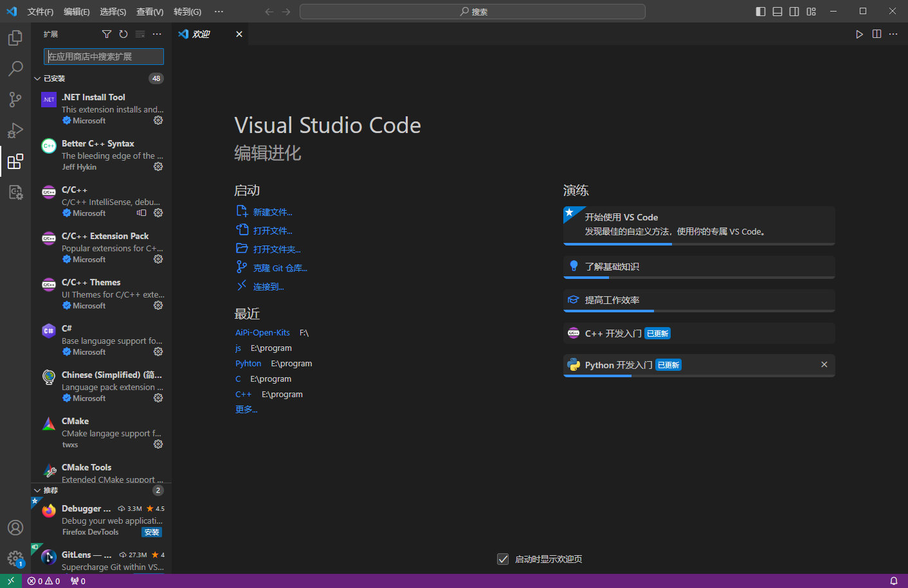Open manage gear for C# extension

click(x=158, y=352)
